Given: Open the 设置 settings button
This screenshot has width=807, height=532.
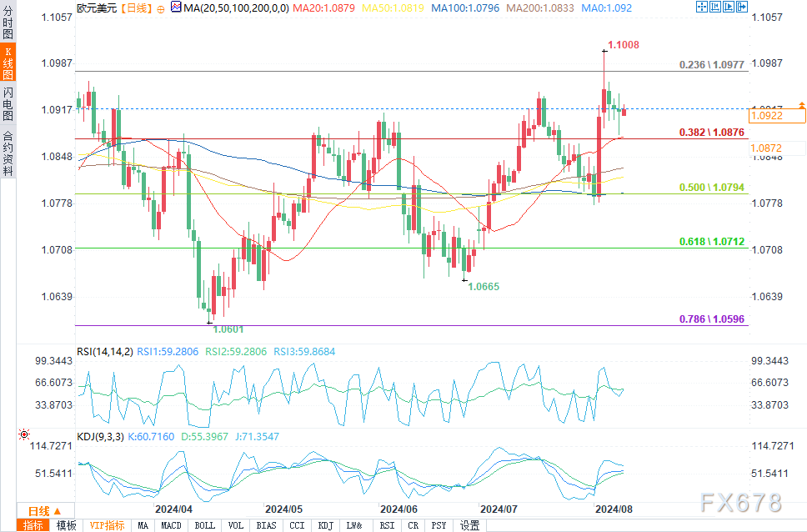Looking at the screenshot, I should tap(469, 525).
